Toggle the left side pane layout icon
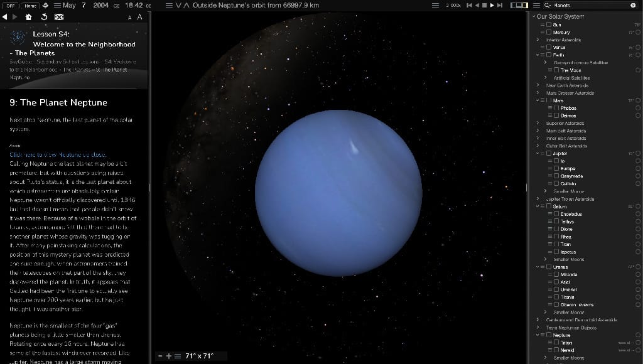Image resolution: width=643 pixels, height=364 pixels. click(513, 5)
